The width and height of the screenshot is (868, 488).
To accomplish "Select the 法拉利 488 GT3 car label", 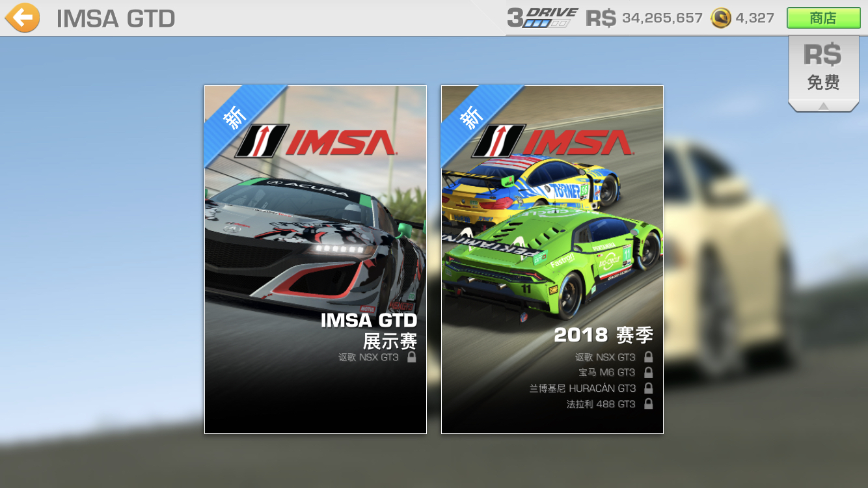I will point(601,403).
